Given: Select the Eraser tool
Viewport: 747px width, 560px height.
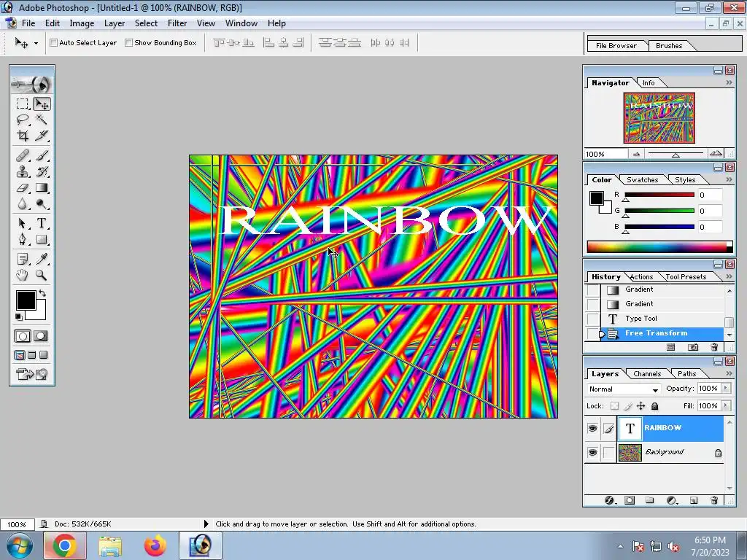Looking at the screenshot, I should 23,188.
